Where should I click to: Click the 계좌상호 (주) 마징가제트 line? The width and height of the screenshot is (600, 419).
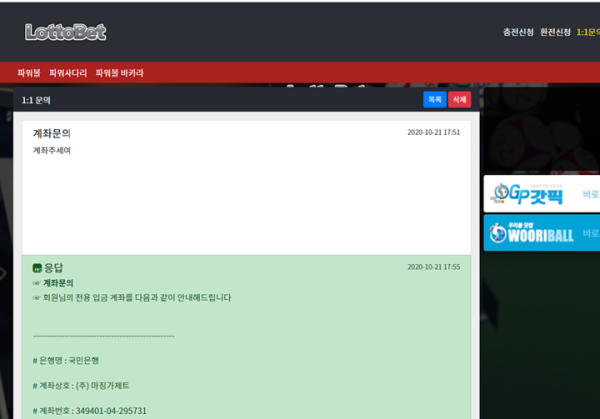pos(81,385)
